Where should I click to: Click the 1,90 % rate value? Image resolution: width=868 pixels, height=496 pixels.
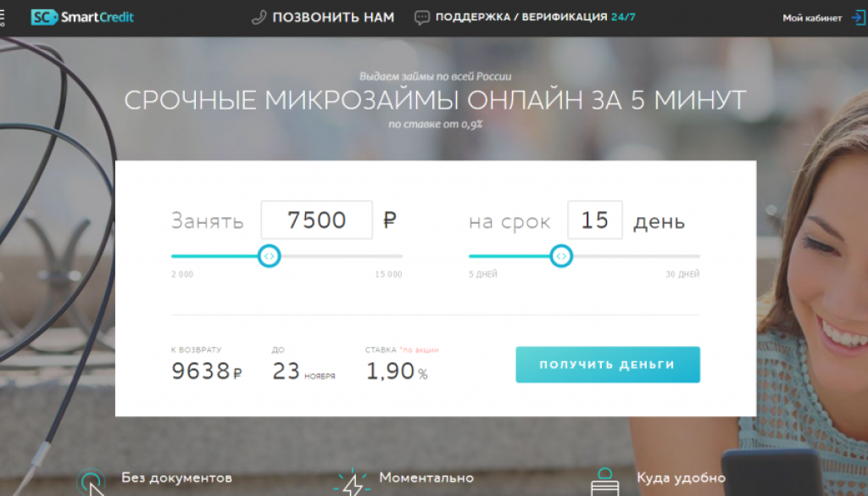pos(397,371)
